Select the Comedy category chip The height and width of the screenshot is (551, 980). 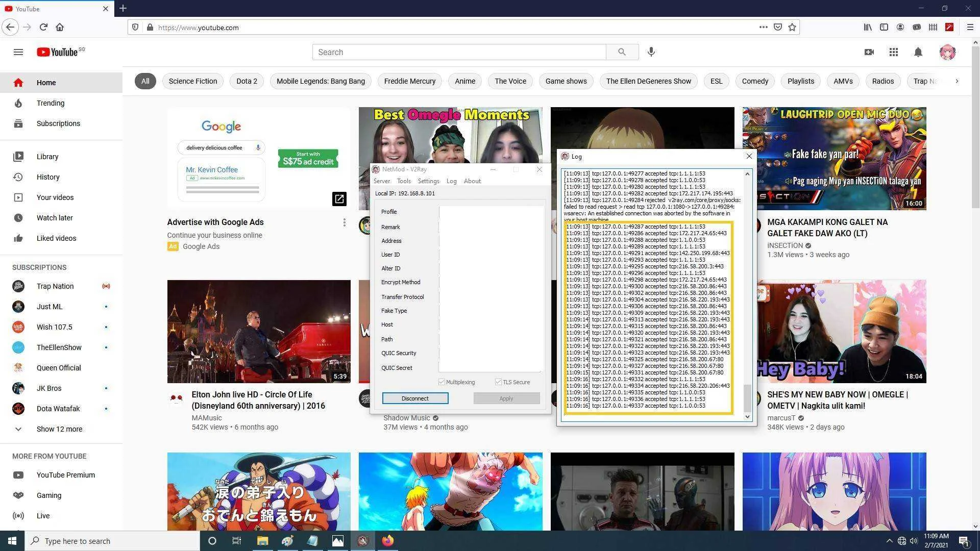(x=755, y=81)
